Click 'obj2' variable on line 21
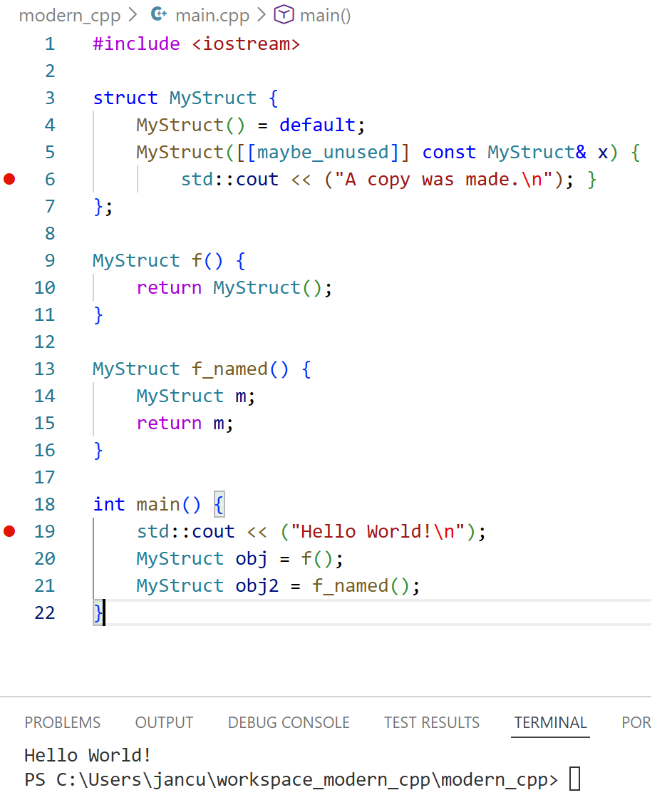The image size is (672, 805). pyautogui.click(x=257, y=586)
